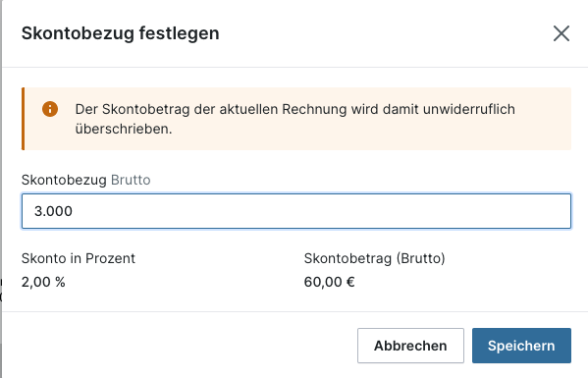
Task: Click the grey Brutto label suffix
Action: [x=131, y=180]
